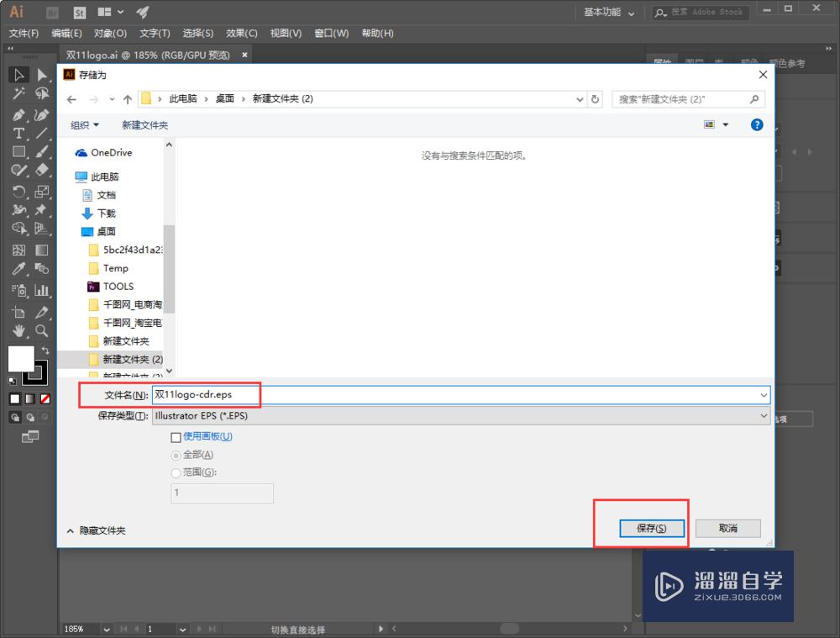Click the 新建文件夹 toolbar button

coord(144,125)
